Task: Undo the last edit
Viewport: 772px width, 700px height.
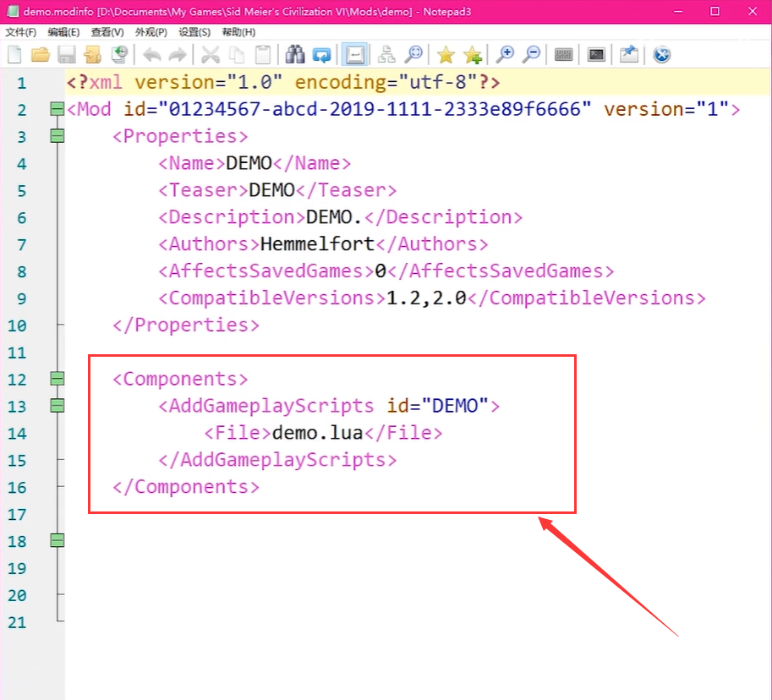Action: coord(151,55)
